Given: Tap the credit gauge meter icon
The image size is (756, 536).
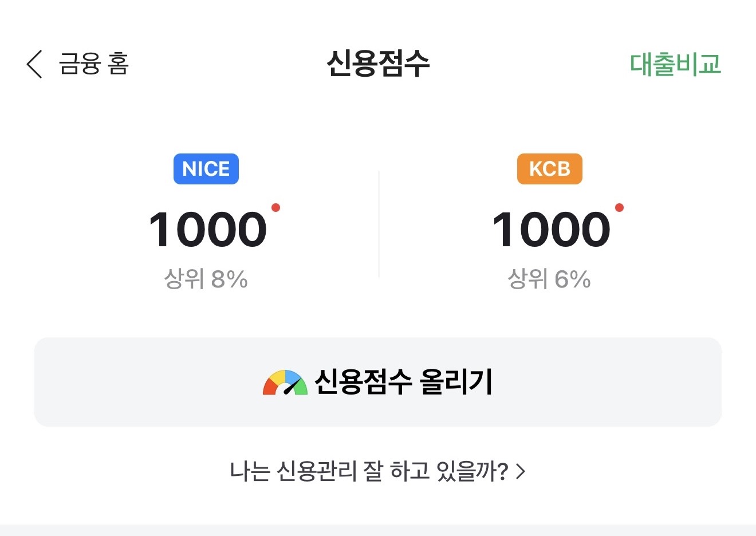Looking at the screenshot, I should coord(285,383).
